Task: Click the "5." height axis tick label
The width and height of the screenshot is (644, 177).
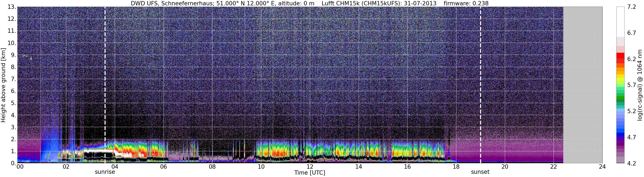Action: pyautogui.click(x=13, y=103)
